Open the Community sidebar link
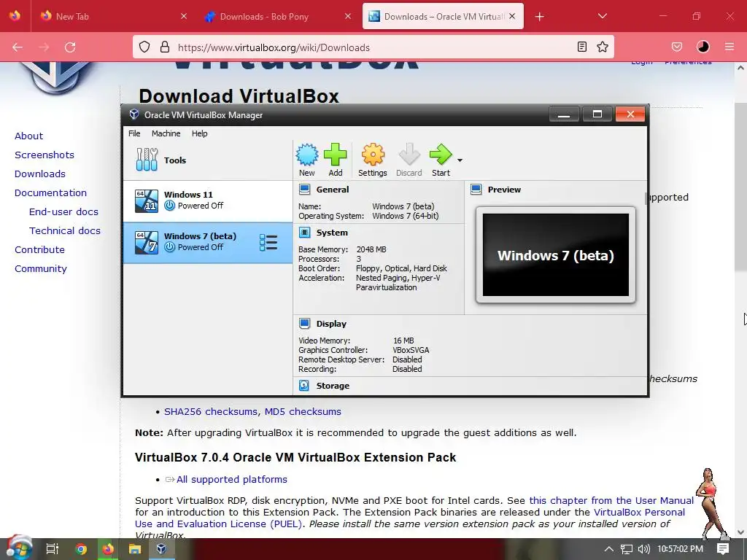Viewport: 747px width, 560px height. point(41,268)
